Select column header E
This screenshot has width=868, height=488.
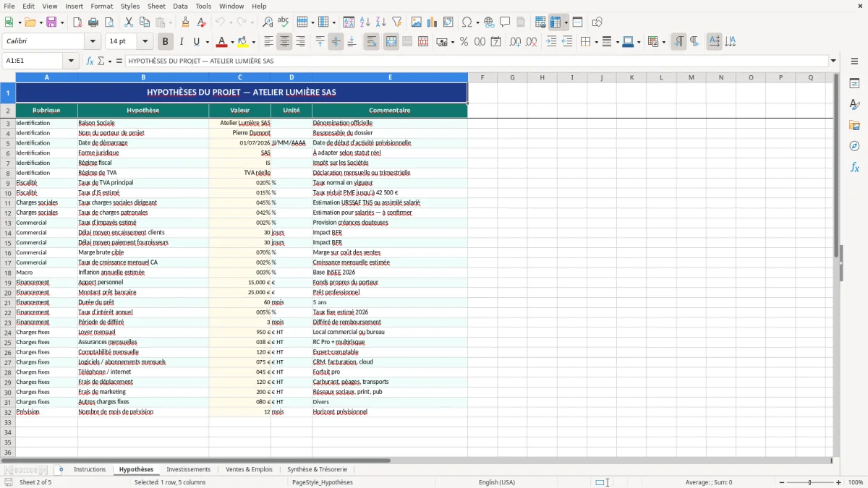390,77
